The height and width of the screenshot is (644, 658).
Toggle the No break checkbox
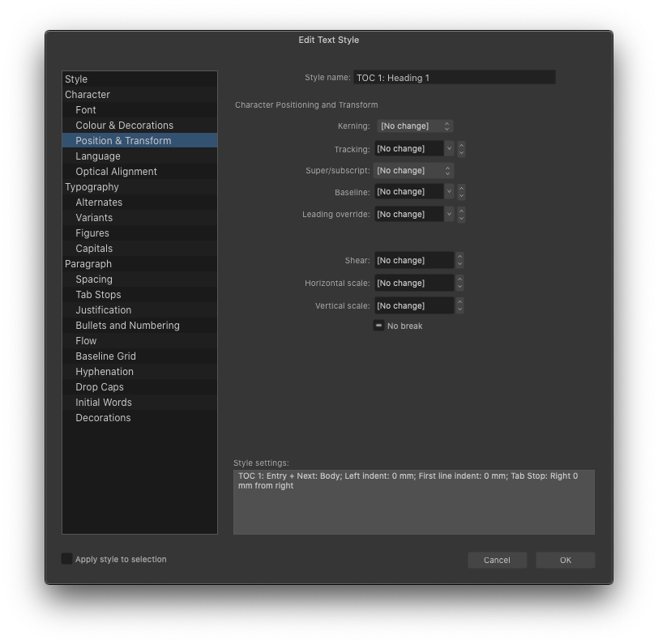click(x=378, y=326)
